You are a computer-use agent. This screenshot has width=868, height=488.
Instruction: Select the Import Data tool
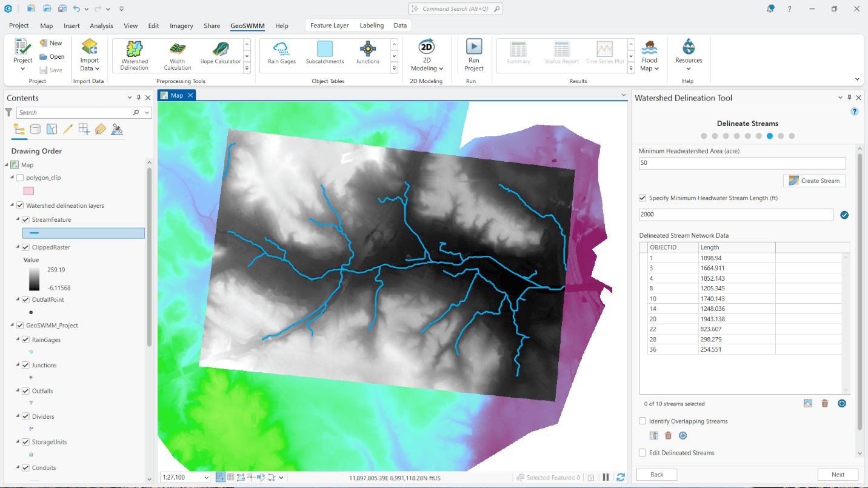(89, 55)
